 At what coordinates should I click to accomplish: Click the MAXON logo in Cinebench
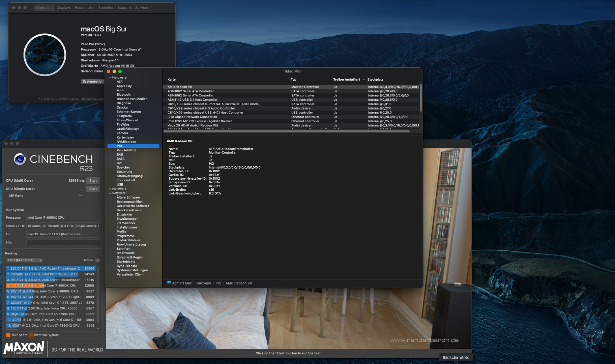tap(24, 348)
